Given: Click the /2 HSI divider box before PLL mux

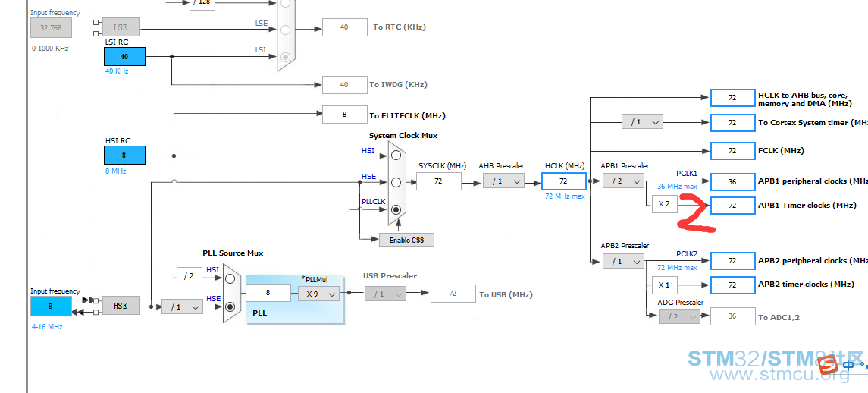Looking at the screenshot, I should (190, 276).
